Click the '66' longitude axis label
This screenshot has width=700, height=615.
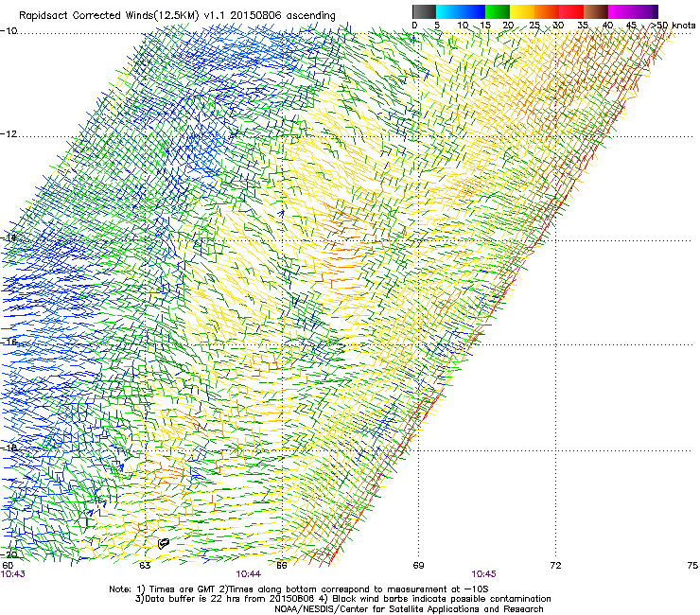click(282, 566)
